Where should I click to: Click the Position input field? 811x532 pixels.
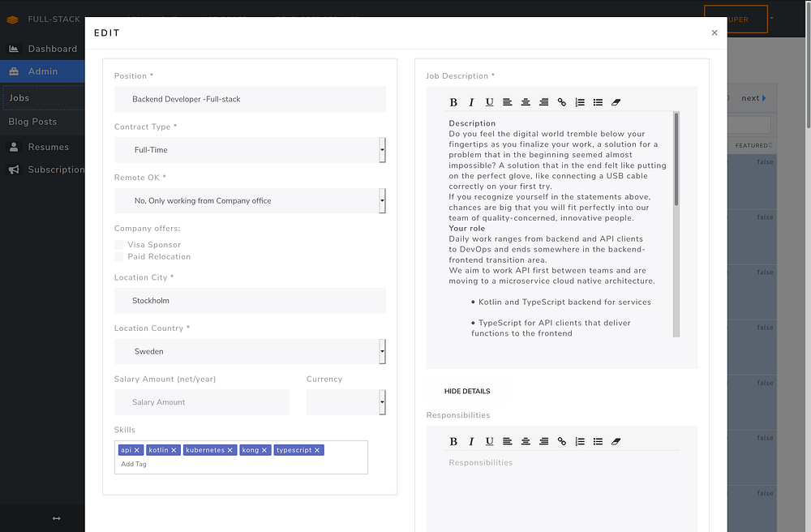(x=250, y=99)
